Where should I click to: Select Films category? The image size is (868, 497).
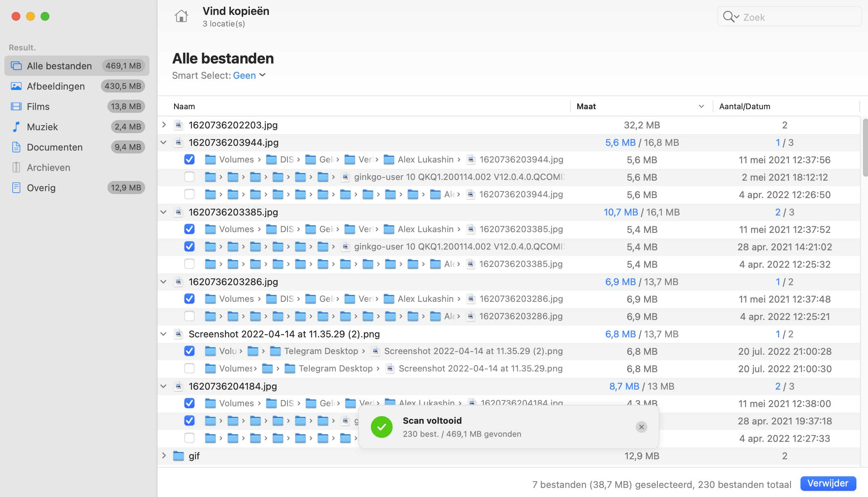tap(77, 106)
